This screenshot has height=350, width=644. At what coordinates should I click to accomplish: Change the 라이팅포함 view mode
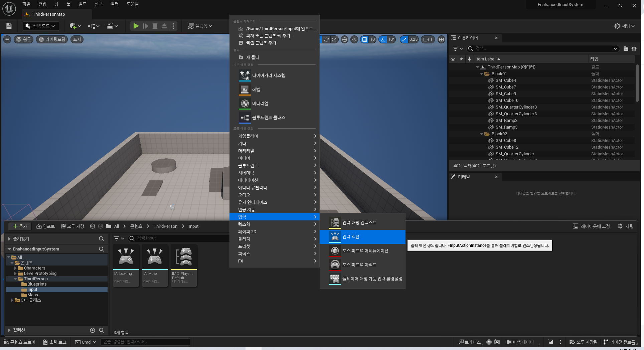pos(52,39)
